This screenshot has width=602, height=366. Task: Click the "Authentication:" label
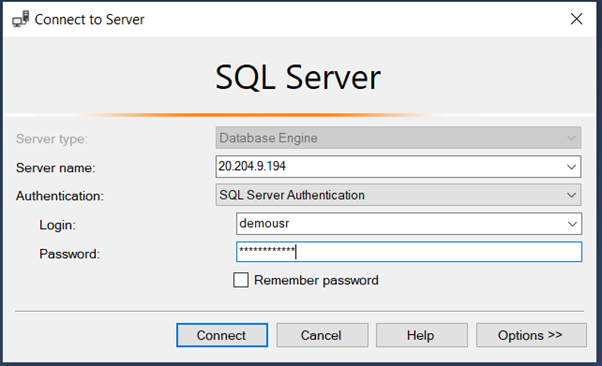(60, 196)
